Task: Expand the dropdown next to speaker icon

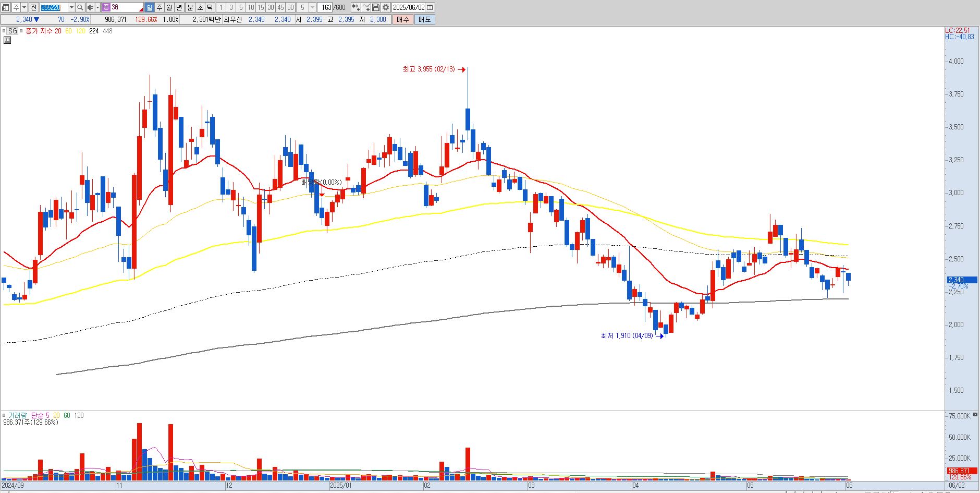Action: coord(97,7)
